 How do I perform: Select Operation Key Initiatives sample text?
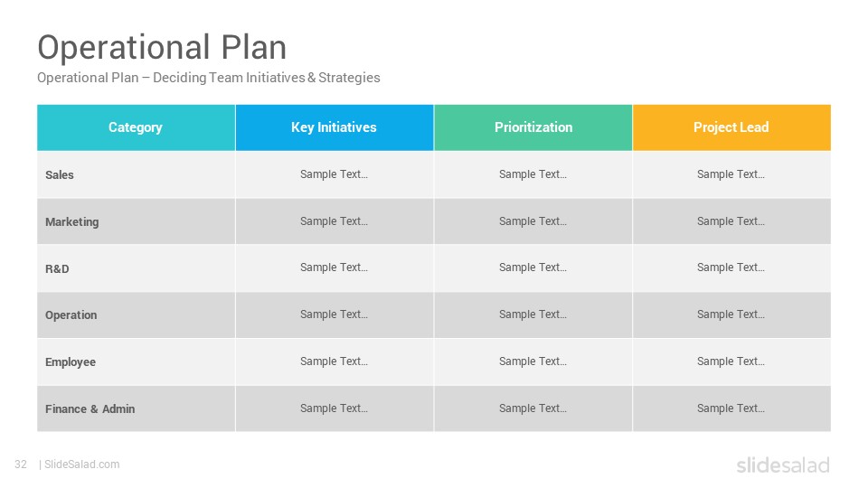pyautogui.click(x=334, y=314)
